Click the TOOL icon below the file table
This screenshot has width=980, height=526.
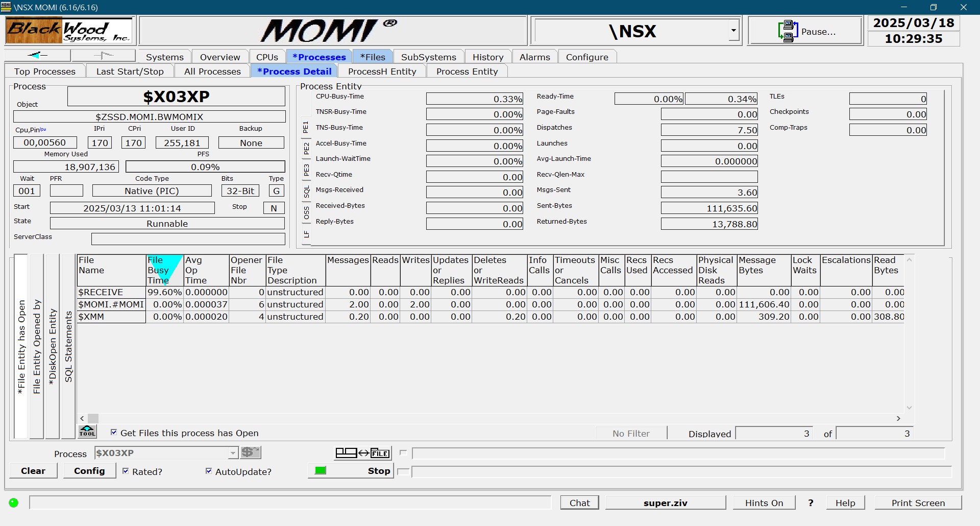pyautogui.click(x=87, y=432)
